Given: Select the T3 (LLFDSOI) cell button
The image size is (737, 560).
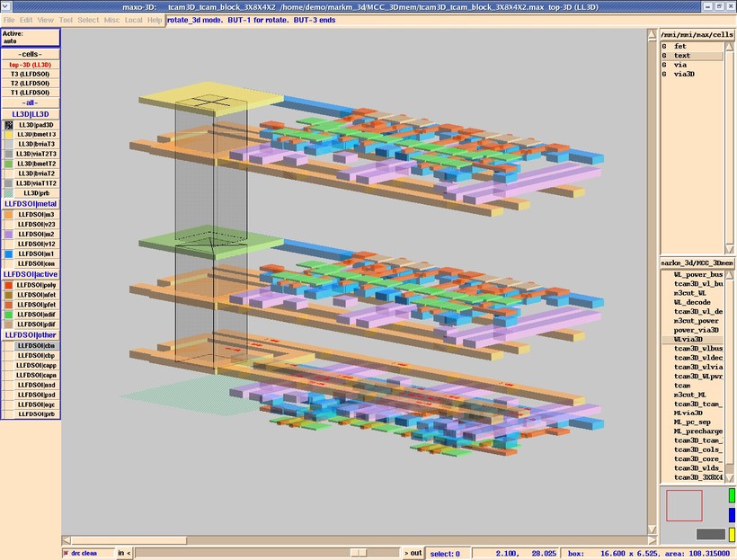Looking at the screenshot, I should (31, 74).
